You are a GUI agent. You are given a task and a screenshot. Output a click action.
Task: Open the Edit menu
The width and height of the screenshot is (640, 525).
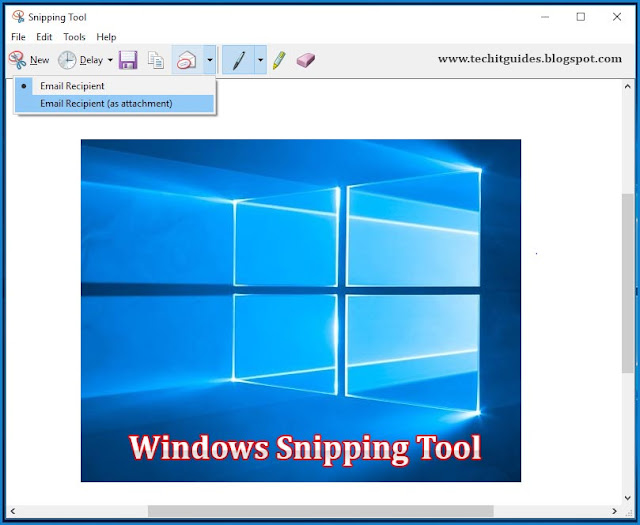tap(44, 37)
